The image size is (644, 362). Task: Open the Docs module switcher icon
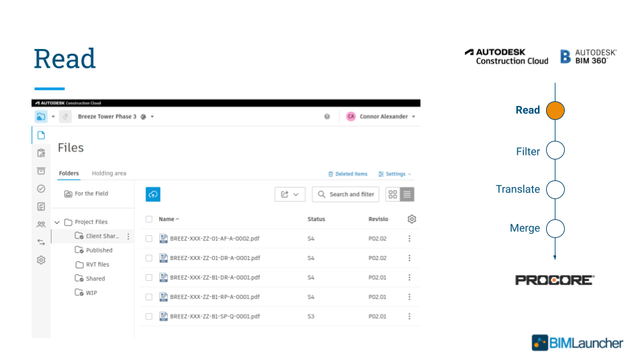point(41,117)
